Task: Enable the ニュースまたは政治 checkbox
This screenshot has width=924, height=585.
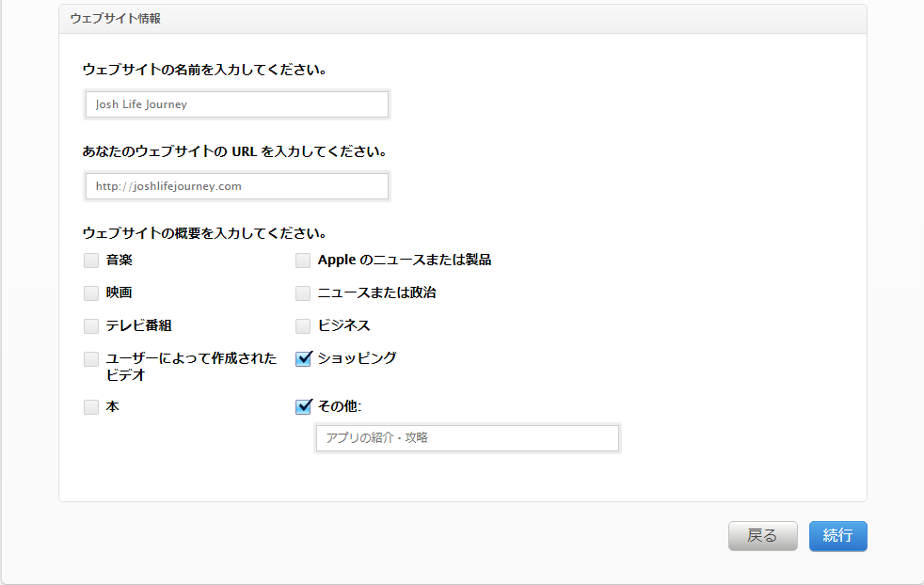Action: 303,293
